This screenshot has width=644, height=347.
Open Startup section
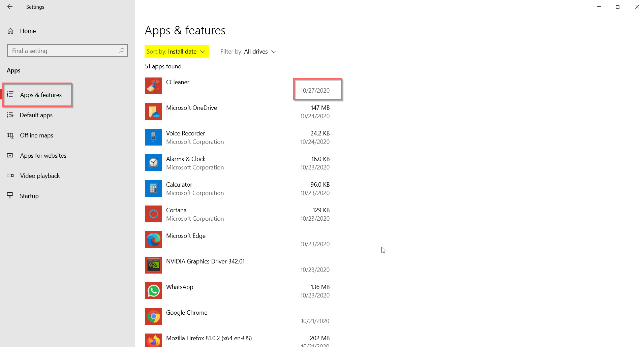pyautogui.click(x=29, y=196)
